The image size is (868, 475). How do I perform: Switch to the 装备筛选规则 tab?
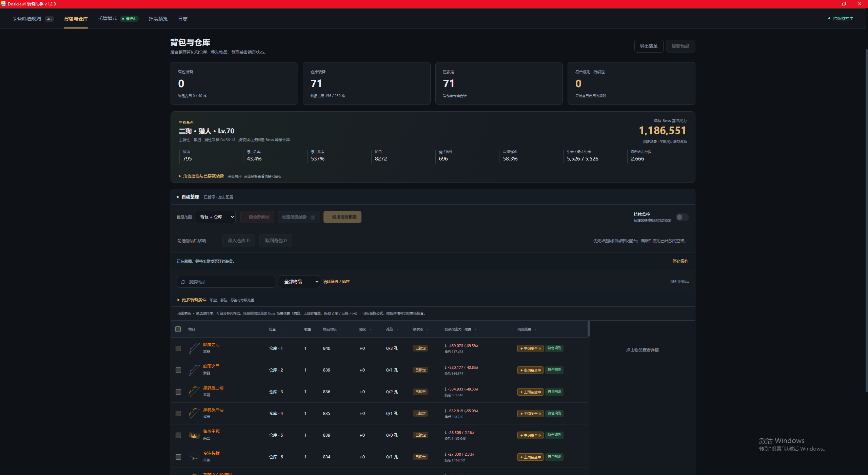(x=33, y=19)
